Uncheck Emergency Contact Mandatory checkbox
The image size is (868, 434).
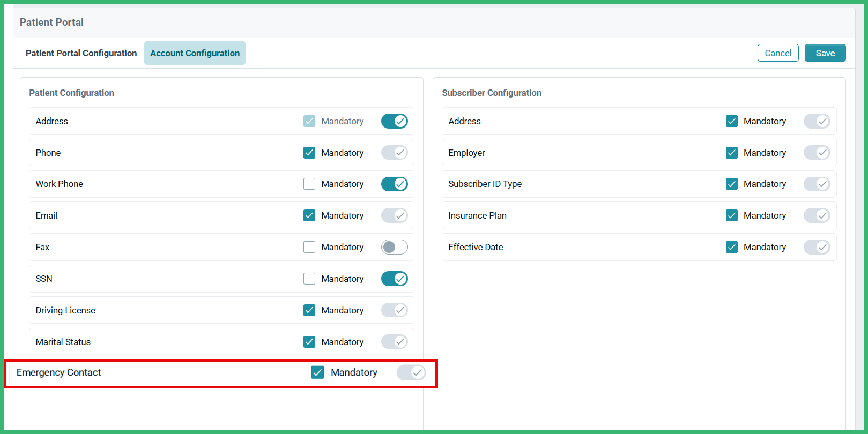point(317,372)
